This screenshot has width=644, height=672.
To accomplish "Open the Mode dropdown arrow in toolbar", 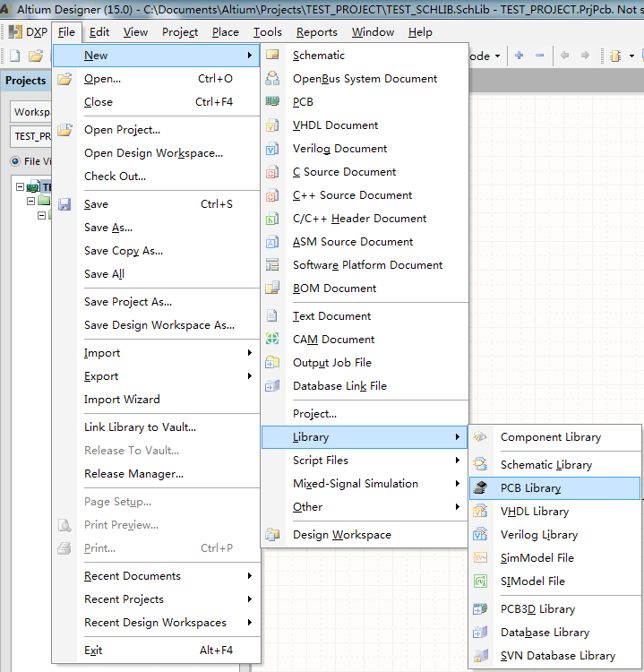I will coord(498,56).
